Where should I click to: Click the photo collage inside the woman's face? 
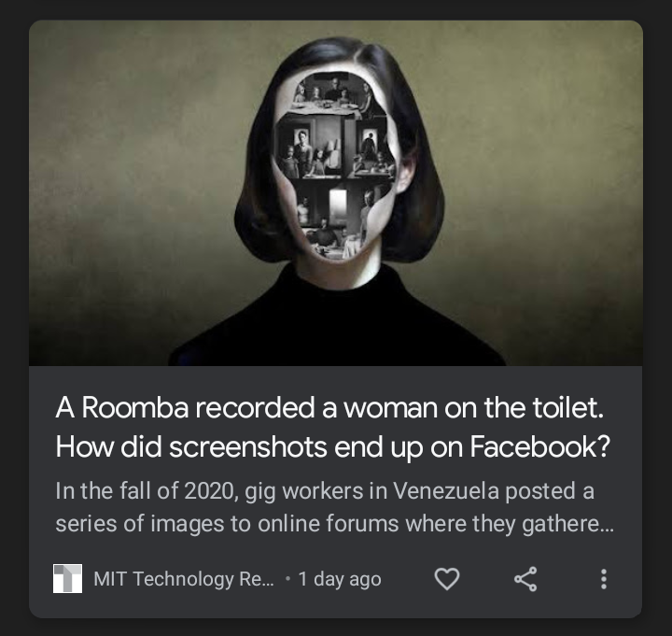click(x=334, y=167)
